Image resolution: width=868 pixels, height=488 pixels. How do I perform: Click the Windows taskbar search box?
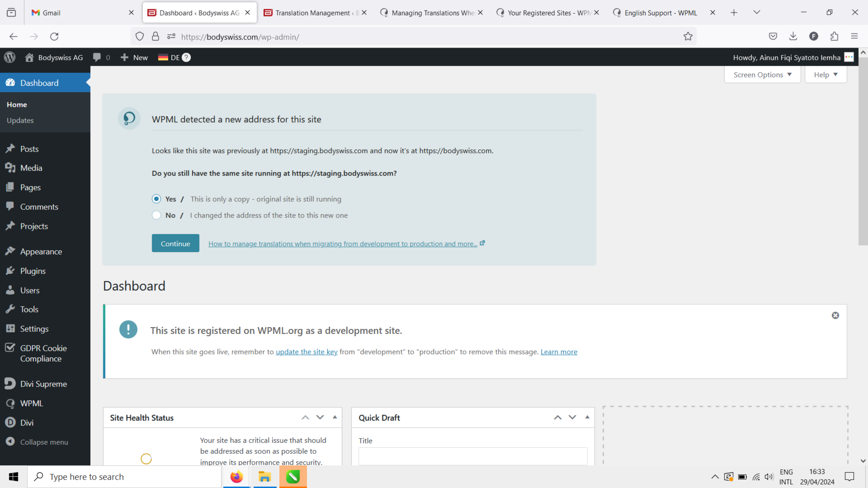124,477
